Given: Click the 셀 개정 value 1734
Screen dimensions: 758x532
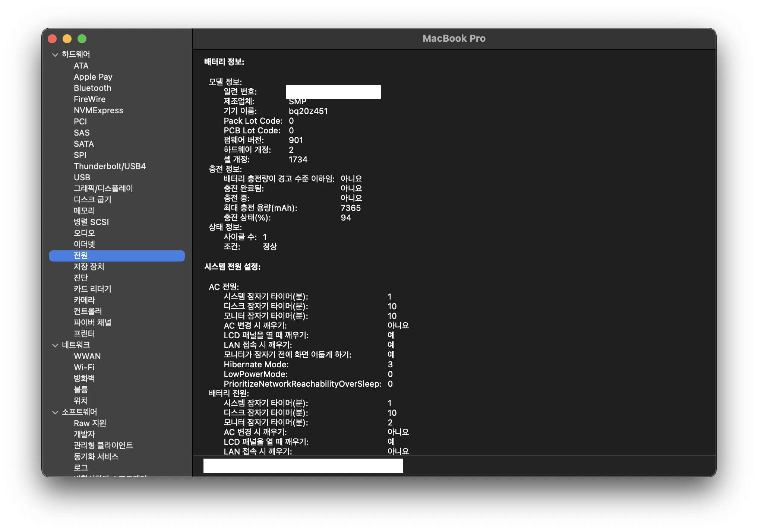Looking at the screenshot, I should [x=298, y=159].
